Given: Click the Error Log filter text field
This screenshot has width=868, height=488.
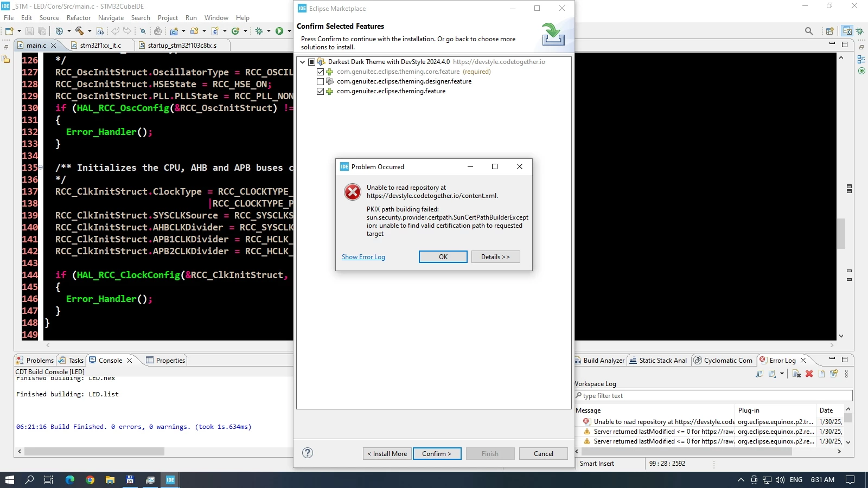Looking at the screenshot, I should 713,396.
